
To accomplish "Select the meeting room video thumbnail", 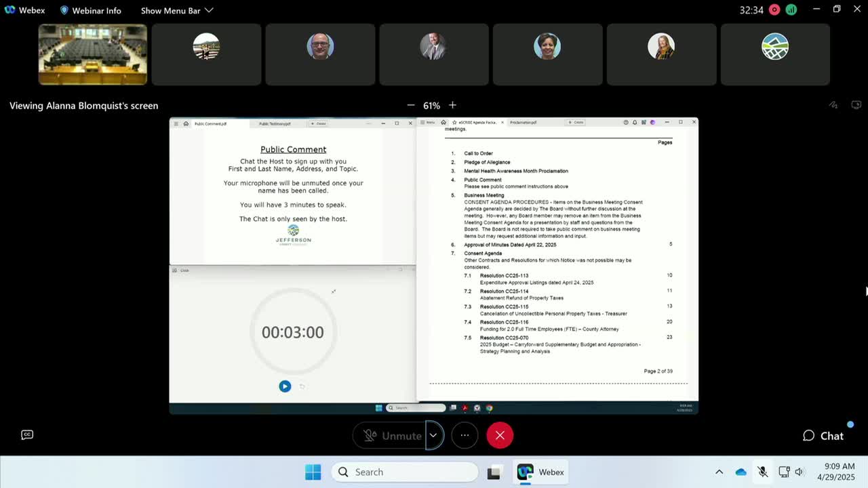I will 93,54.
